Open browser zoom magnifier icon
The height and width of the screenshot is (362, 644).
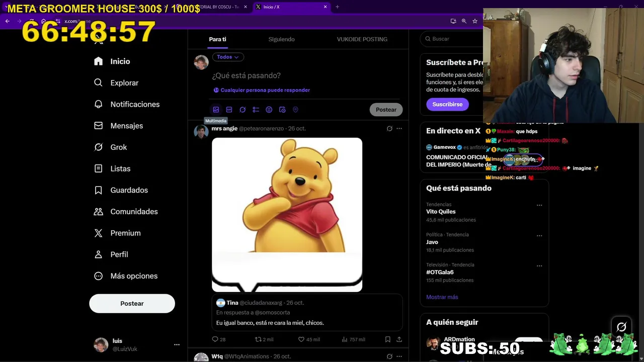tap(464, 21)
